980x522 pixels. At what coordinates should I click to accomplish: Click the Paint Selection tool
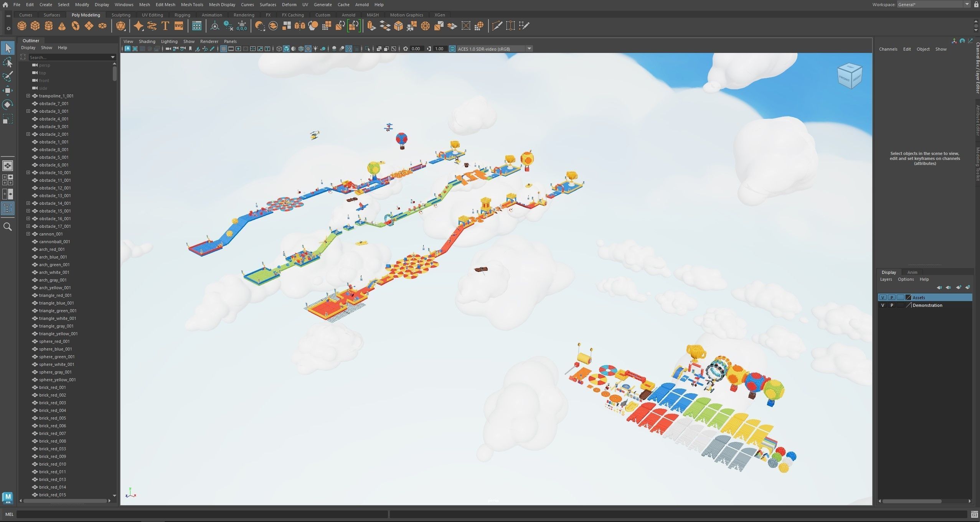point(8,76)
